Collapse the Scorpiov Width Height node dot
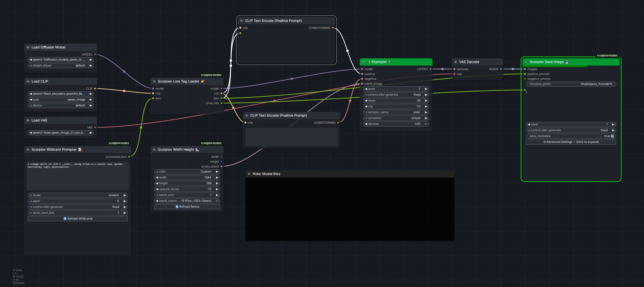 coord(154,149)
